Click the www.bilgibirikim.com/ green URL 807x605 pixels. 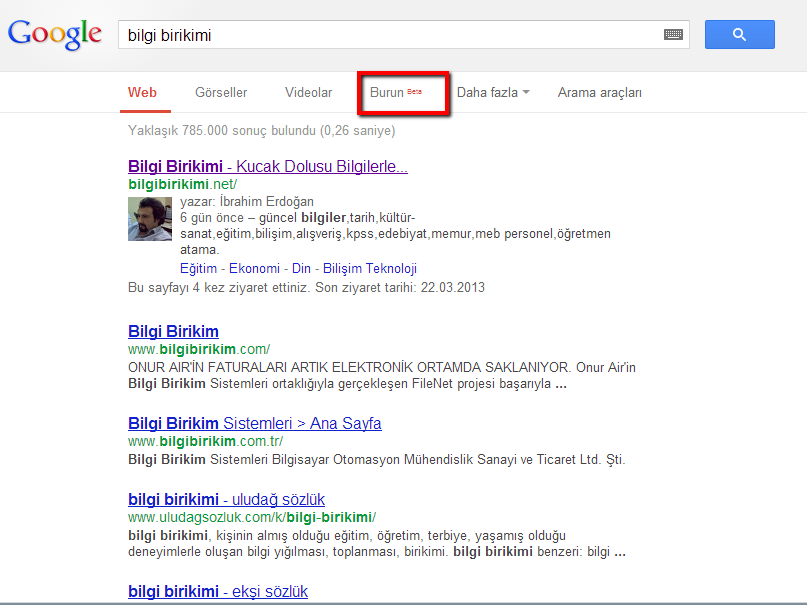pyautogui.click(x=199, y=349)
